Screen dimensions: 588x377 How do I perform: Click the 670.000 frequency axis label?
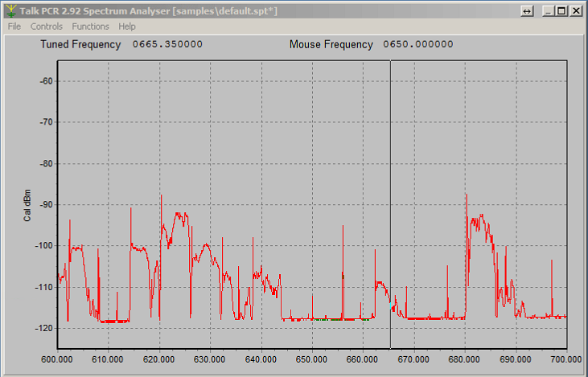[413, 359]
